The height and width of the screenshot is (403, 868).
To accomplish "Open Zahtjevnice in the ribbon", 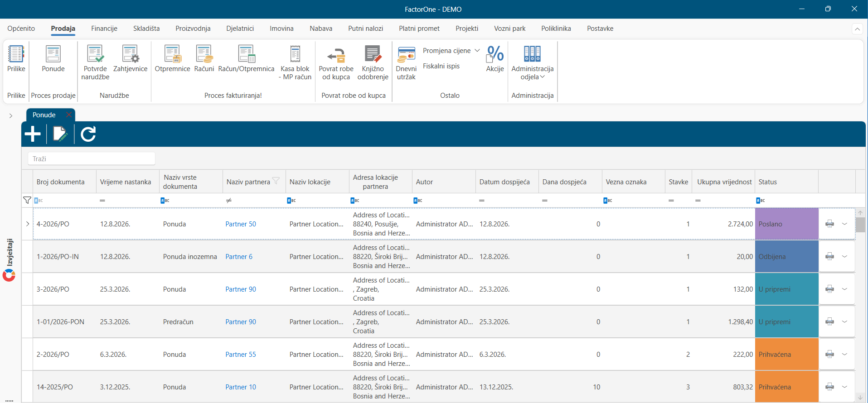I will click(130, 59).
